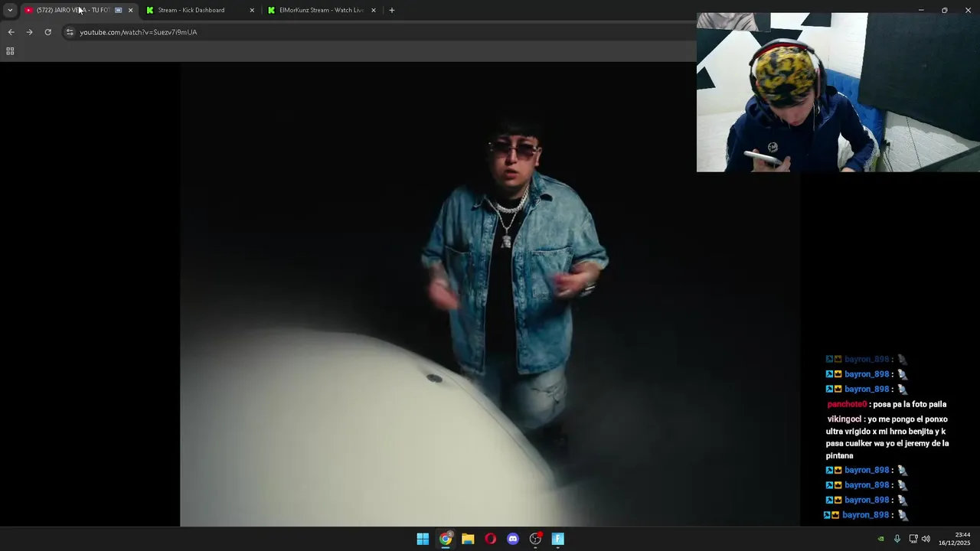This screenshot has height=551, width=980.
Task: Click the YouTube video player
Action: 490,295
